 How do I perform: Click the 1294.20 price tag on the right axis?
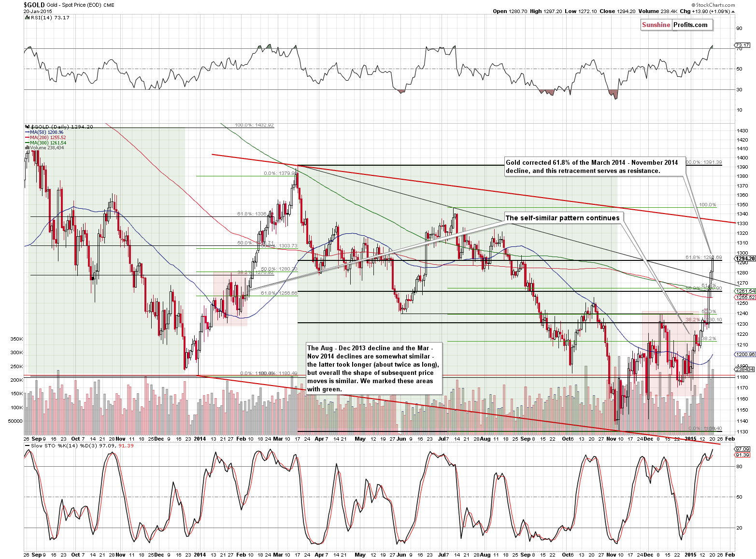[x=745, y=258]
